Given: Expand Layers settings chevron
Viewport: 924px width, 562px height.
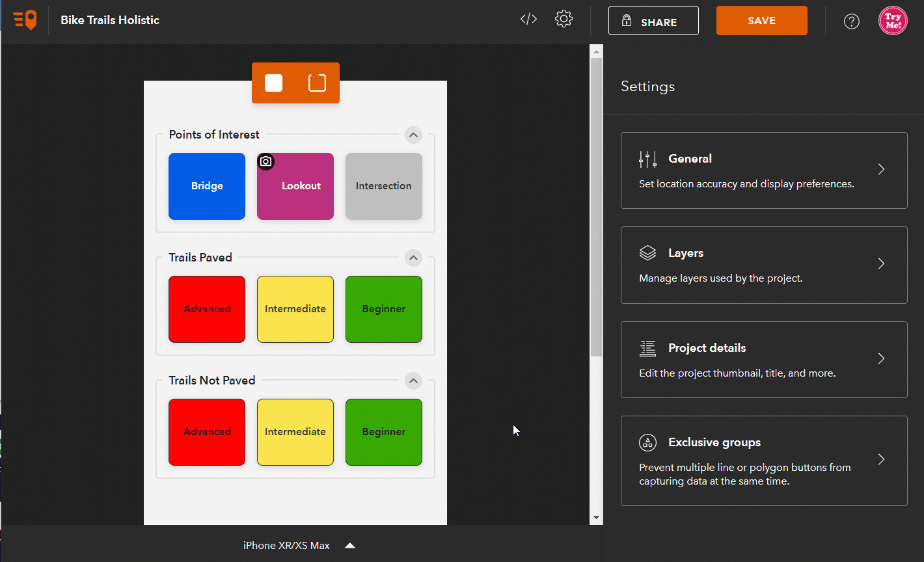Looking at the screenshot, I should tap(881, 263).
